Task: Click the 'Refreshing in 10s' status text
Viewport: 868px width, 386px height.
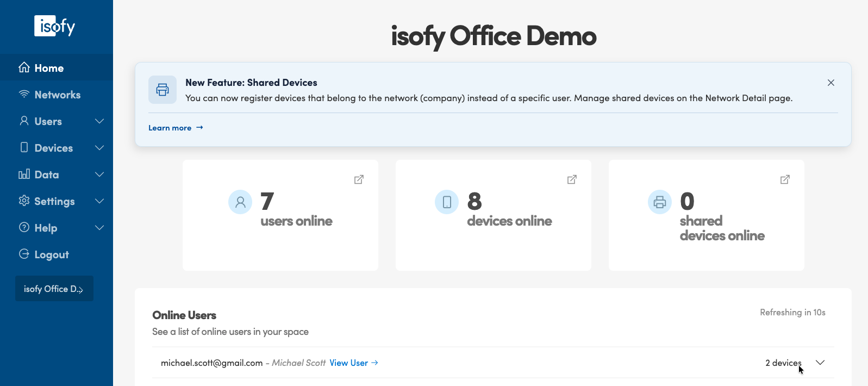Action: 792,312
